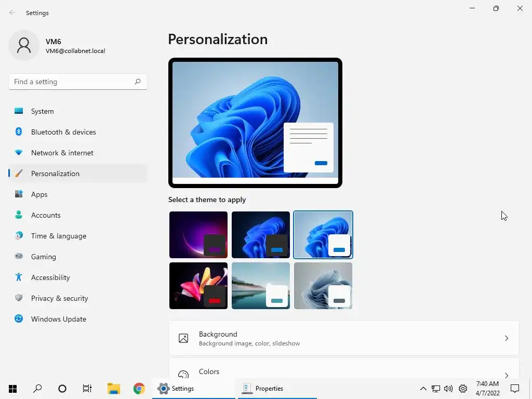Go back using the Settings back arrow
Viewport: 532px width, 399px height.
point(12,12)
